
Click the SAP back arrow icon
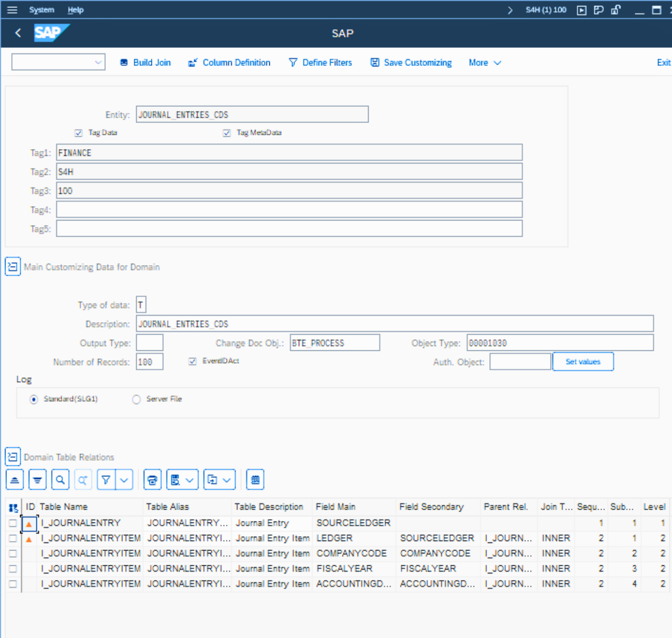[18, 33]
